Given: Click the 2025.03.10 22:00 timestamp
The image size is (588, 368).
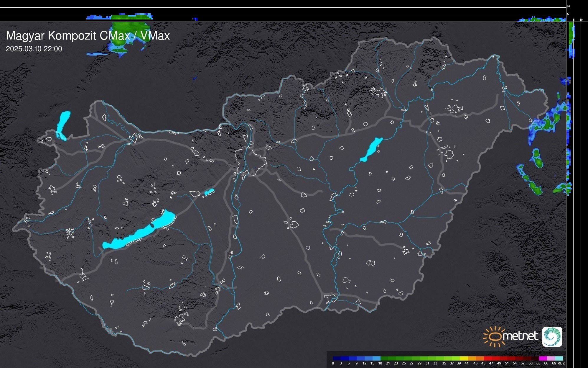Looking at the screenshot, I should [x=34, y=49].
